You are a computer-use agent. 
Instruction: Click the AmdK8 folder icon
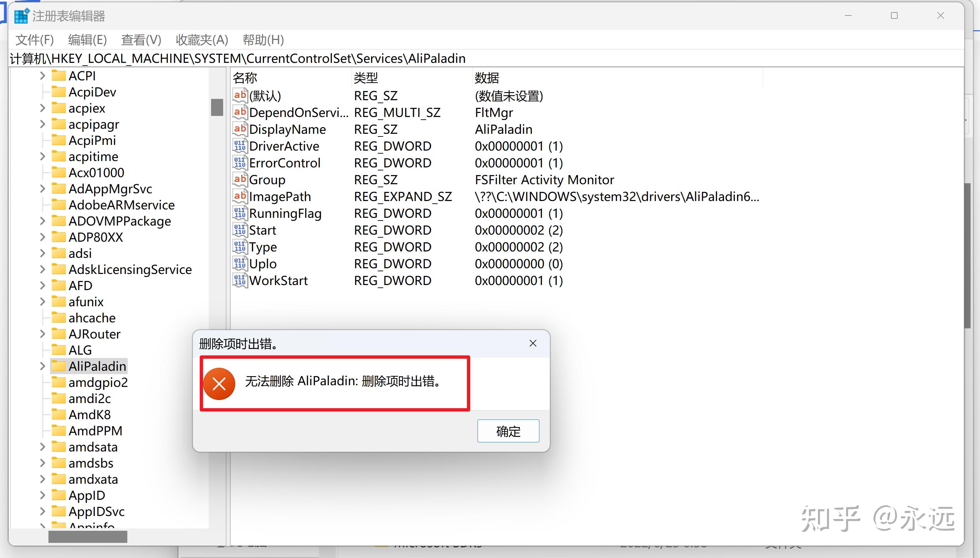click(x=58, y=414)
